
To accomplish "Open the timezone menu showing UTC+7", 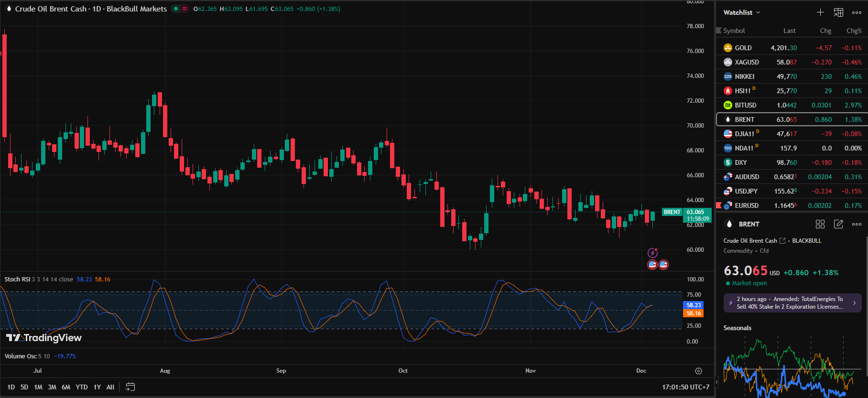I will pyautogui.click(x=685, y=387).
